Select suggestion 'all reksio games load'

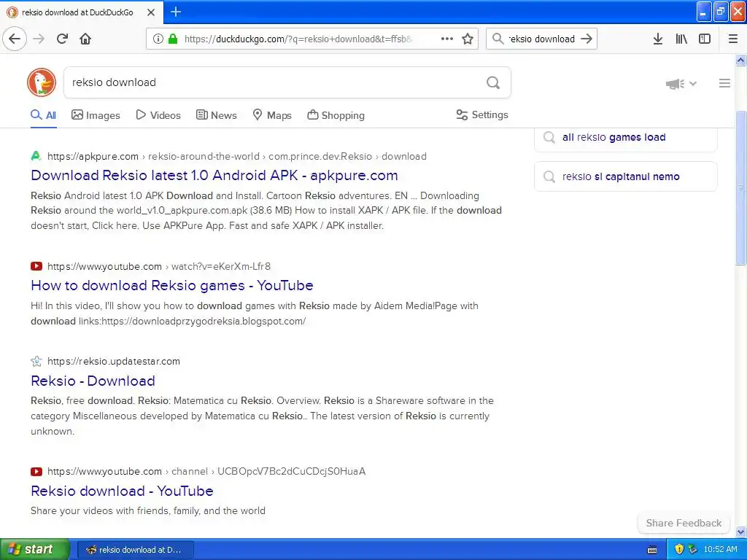(x=625, y=138)
